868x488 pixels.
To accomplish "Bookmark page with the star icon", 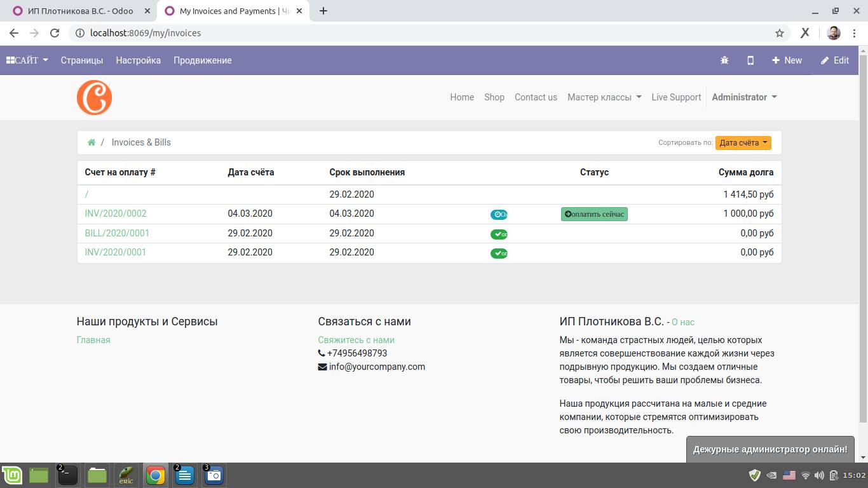I will pos(779,33).
